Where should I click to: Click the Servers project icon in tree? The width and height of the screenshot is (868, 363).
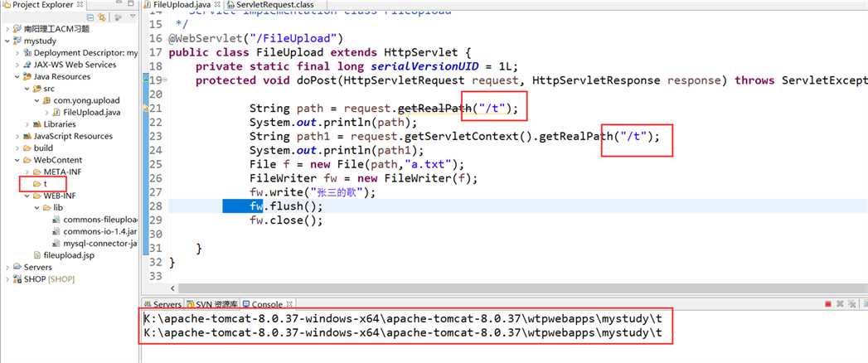(x=17, y=267)
